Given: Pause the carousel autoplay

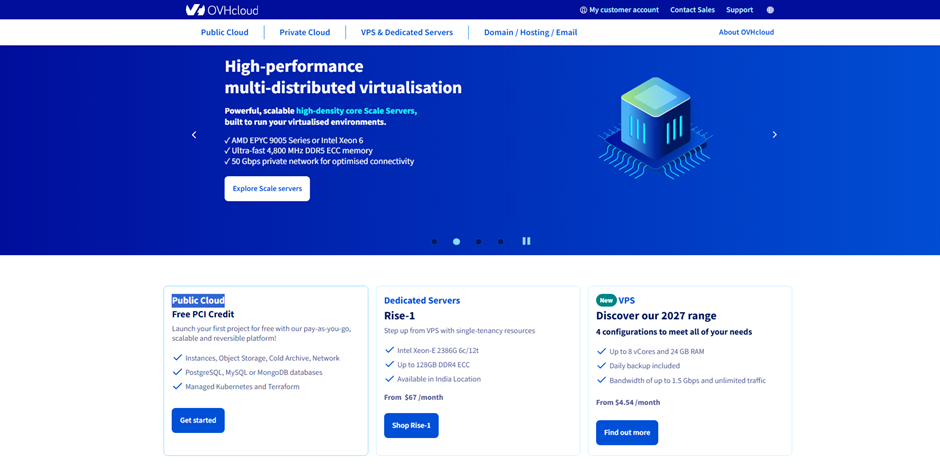Looking at the screenshot, I should 526,241.
